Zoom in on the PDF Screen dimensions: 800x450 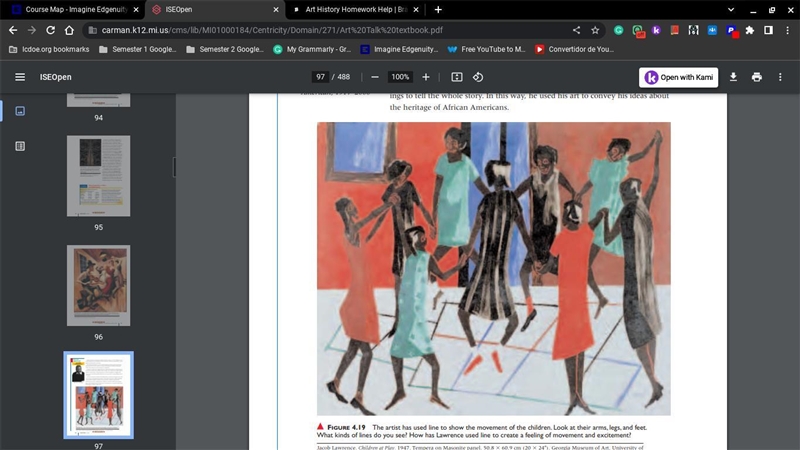[426, 77]
